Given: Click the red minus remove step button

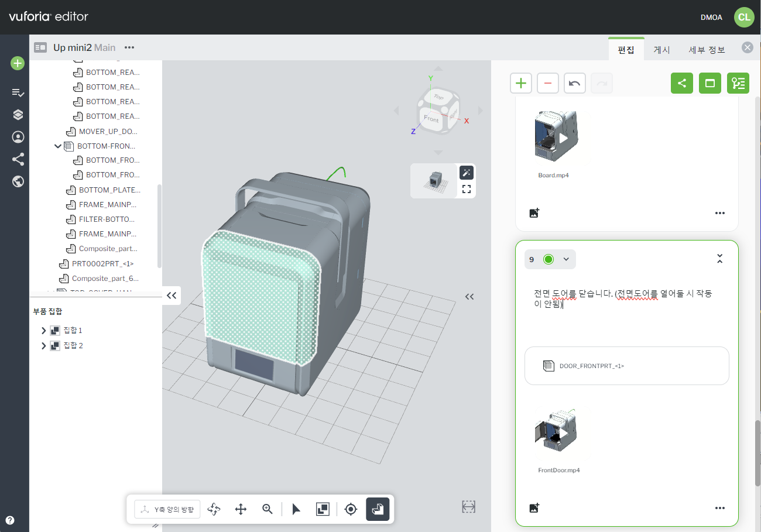Looking at the screenshot, I should pos(547,83).
